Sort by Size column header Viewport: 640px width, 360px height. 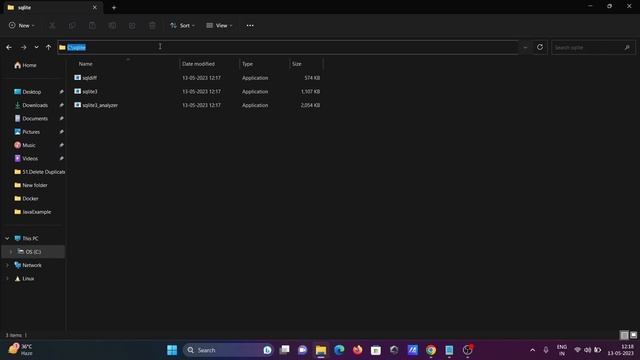tap(297, 64)
